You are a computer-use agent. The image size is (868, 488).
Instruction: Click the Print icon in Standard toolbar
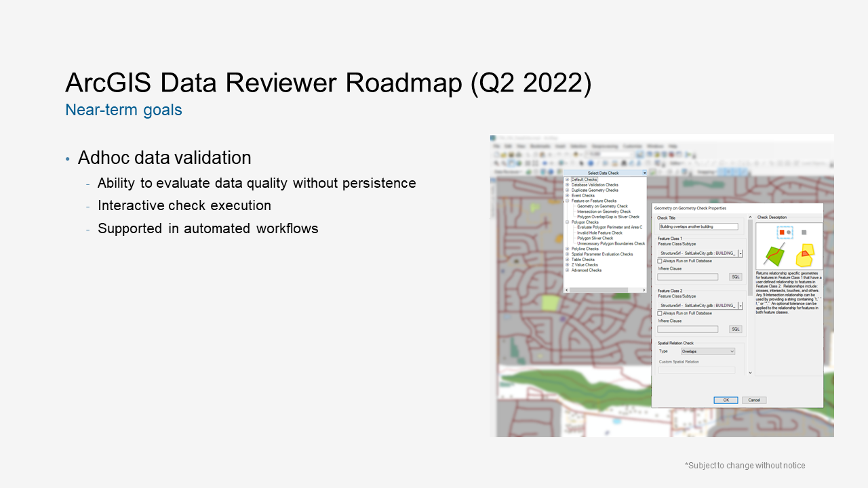[519, 154]
